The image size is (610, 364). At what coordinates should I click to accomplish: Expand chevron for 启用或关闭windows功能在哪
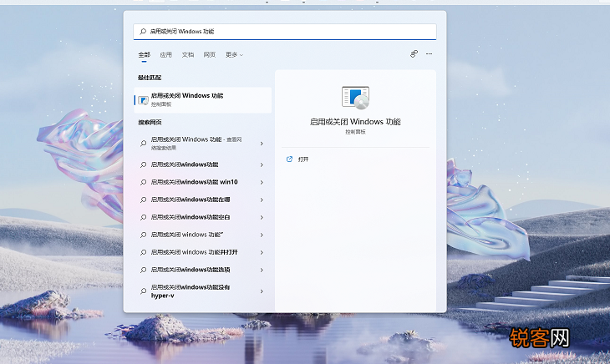pos(262,200)
